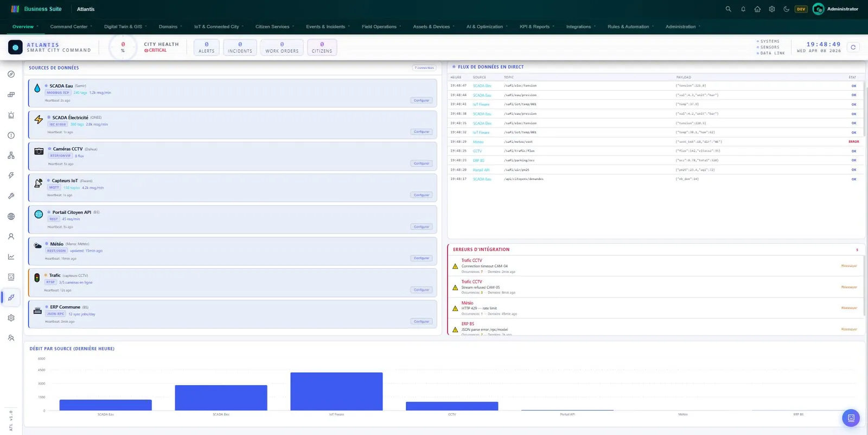Go to the home icon in top bar
Image resolution: width=868 pixels, height=435 pixels.
pyautogui.click(x=757, y=9)
